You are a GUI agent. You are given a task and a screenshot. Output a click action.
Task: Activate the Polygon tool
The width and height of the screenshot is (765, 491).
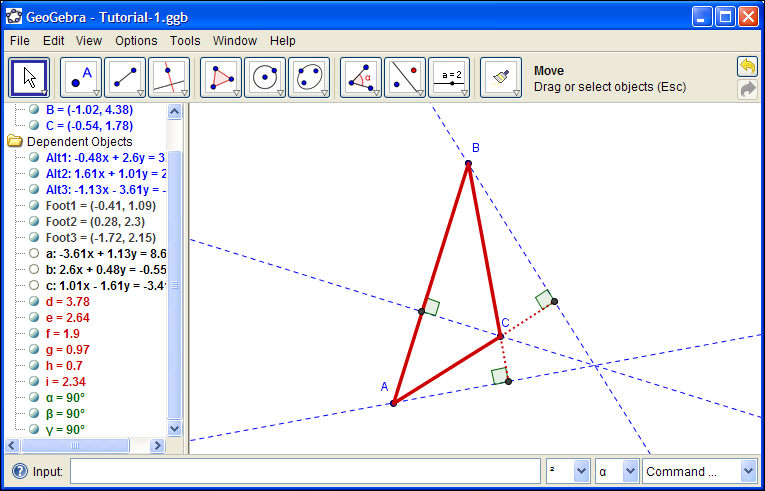[221, 78]
